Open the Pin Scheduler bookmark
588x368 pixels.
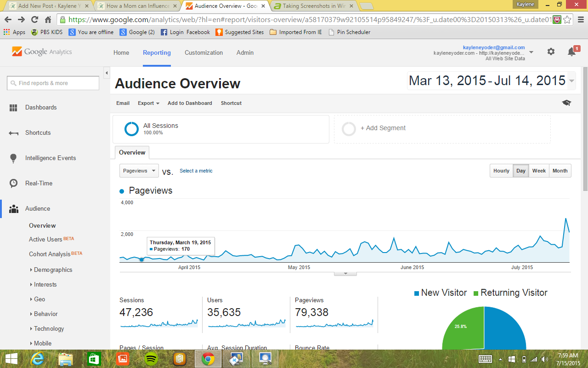[349, 32]
